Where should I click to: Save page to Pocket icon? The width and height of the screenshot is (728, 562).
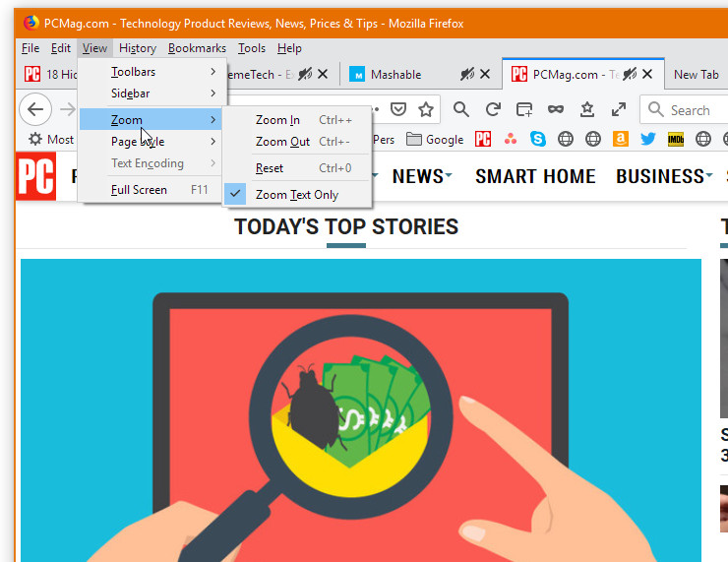(398, 109)
